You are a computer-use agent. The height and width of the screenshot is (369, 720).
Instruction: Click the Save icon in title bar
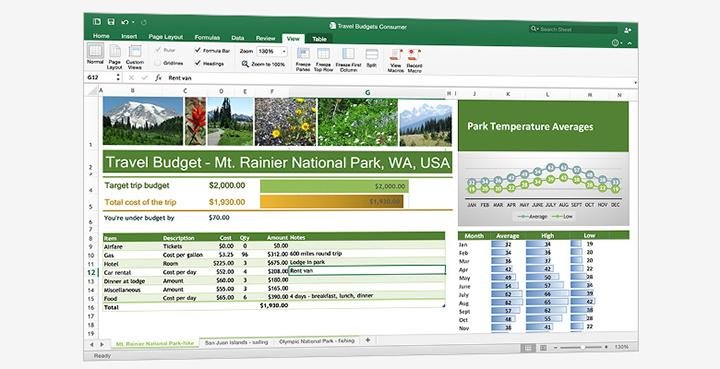111,22
